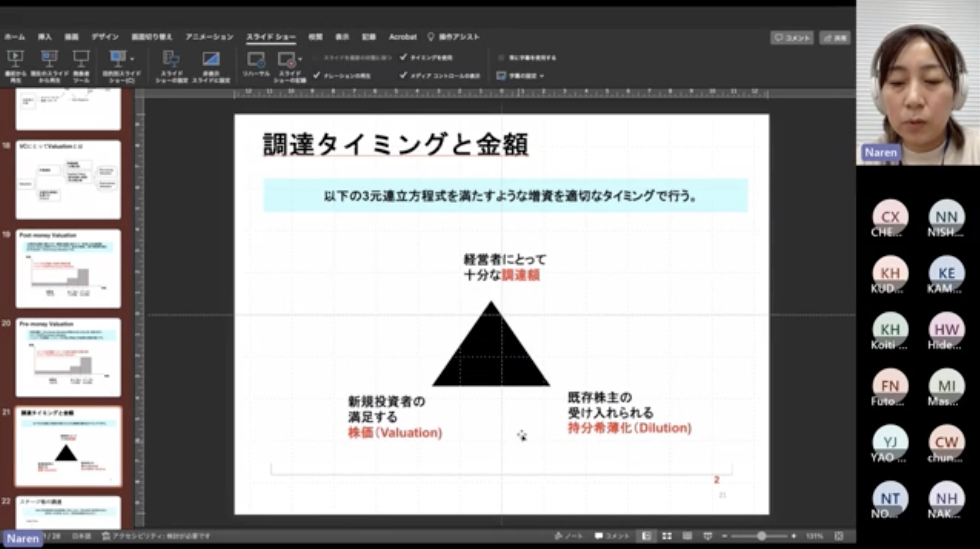The width and height of the screenshot is (980, 549).
Task: Switch to slide sorter view icon
Action: [x=666, y=536]
